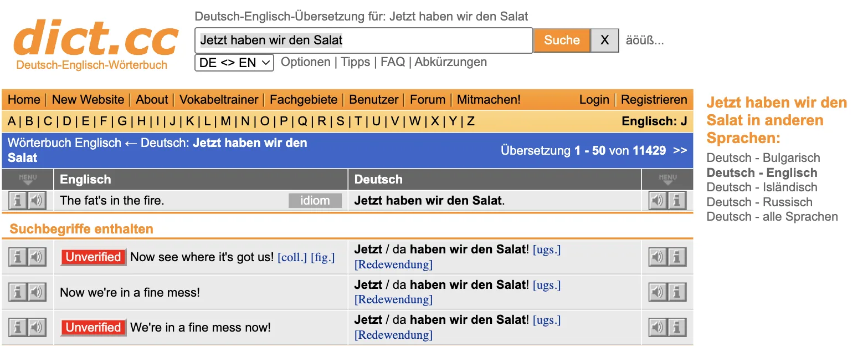Open the Forum menu item
The height and width of the screenshot is (346, 868).
point(428,100)
